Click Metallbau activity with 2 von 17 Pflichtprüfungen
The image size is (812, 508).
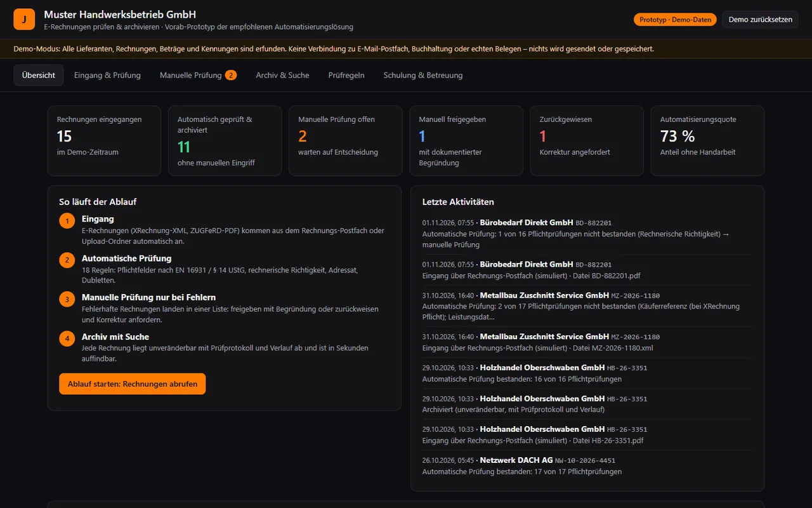coord(587,306)
